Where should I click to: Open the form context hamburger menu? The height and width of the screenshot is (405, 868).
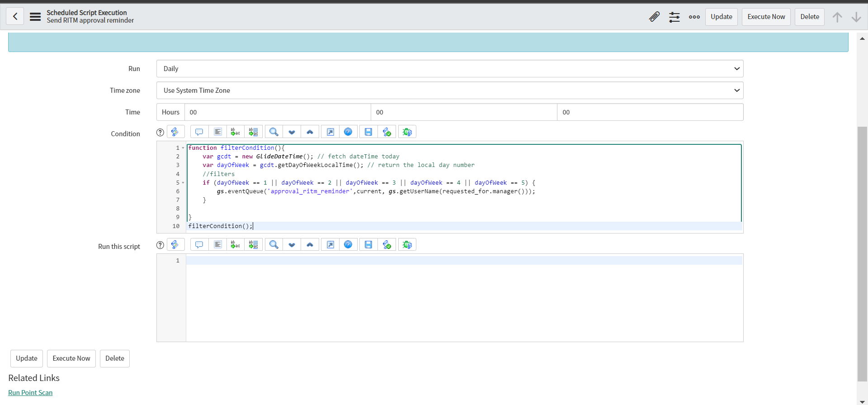click(35, 17)
